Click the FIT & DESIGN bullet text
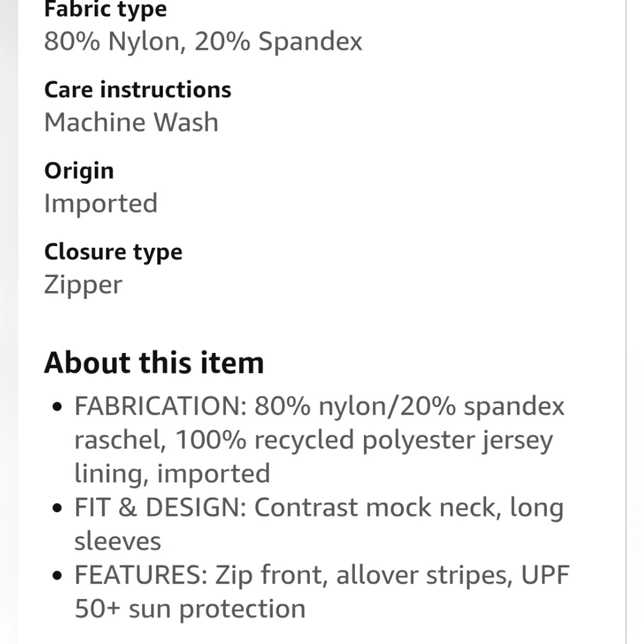Screen dimensions: 644x644 (x=319, y=524)
